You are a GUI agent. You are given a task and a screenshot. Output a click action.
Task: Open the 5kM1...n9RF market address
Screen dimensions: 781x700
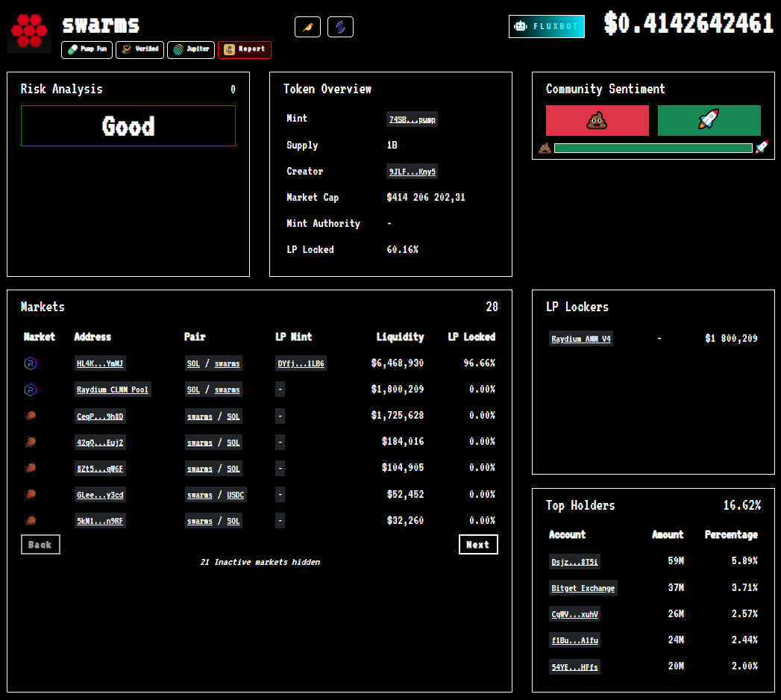click(100, 521)
